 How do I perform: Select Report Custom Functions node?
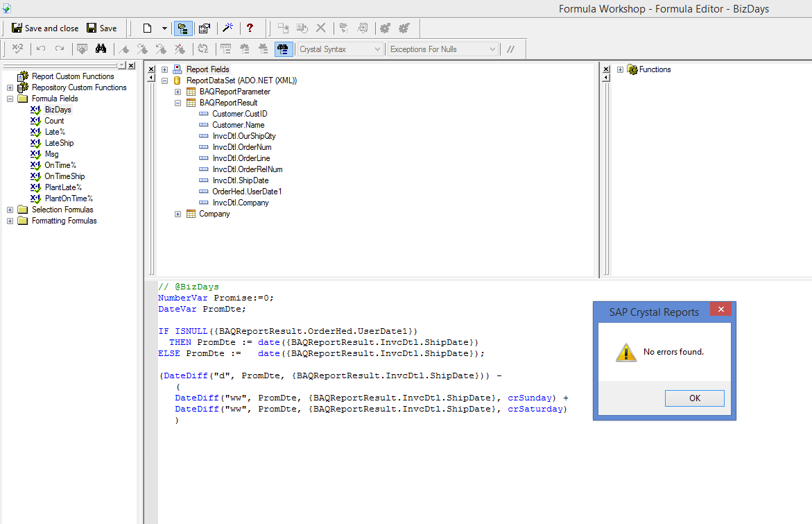pos(73,76)
